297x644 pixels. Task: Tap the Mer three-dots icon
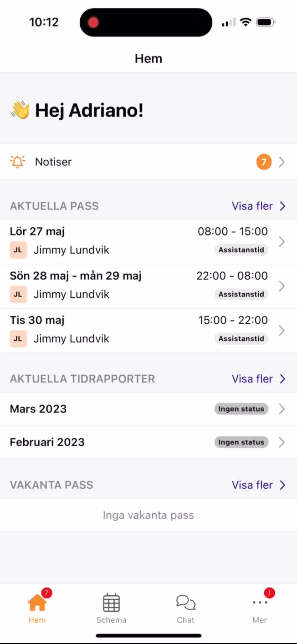pos(260,603)
